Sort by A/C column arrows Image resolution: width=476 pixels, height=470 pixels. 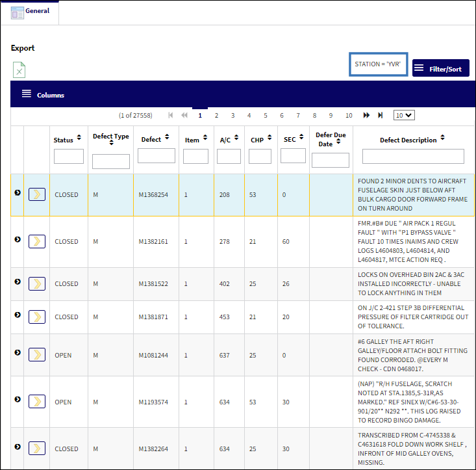236,137
